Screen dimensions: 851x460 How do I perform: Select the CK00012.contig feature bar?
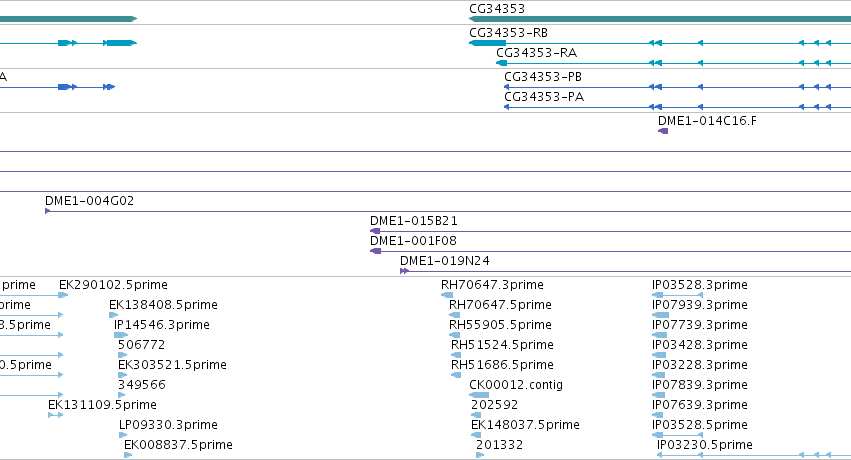[x=479, y=395]
